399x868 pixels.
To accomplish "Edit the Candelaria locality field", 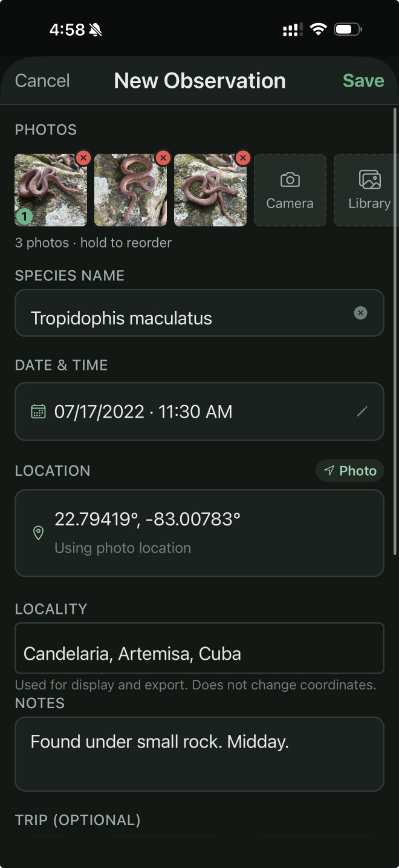I will coord(199,654).
